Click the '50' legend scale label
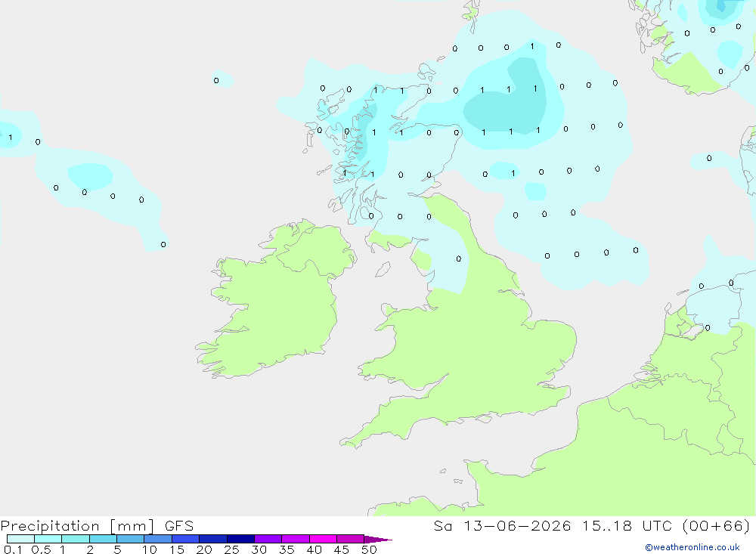The image size is (756, 554). (x=369, y=549)
